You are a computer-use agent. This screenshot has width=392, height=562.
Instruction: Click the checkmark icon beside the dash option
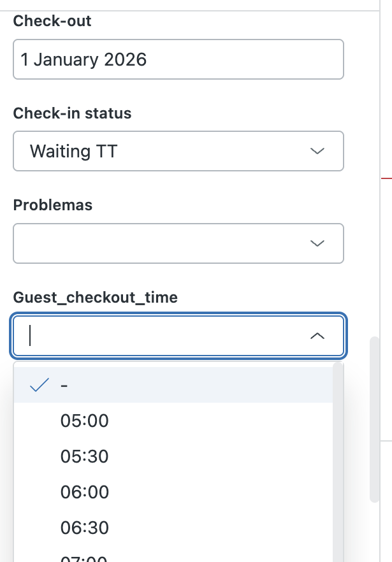click(x=40, y=385)
